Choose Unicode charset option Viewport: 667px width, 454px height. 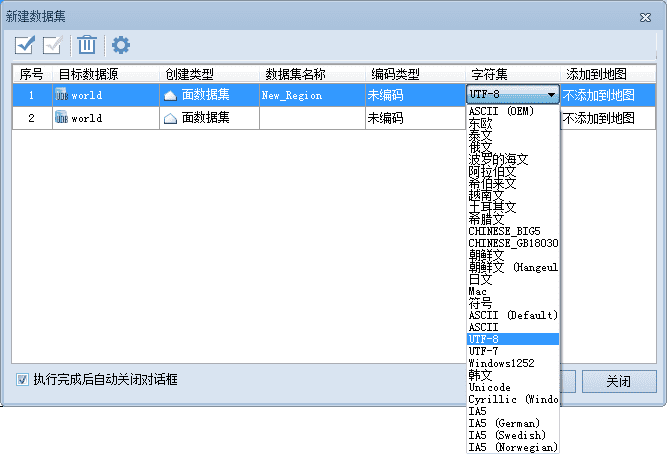coord(513,387)
